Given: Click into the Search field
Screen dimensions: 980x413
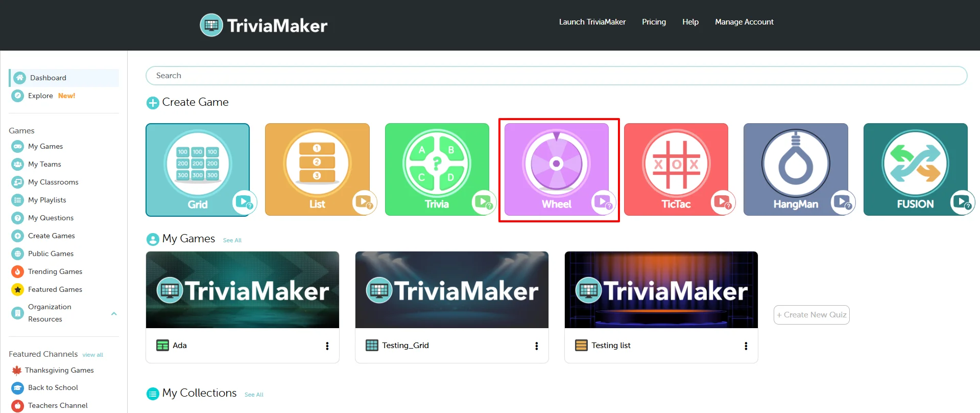Looking at the screenshot, I should coord(556,76).
